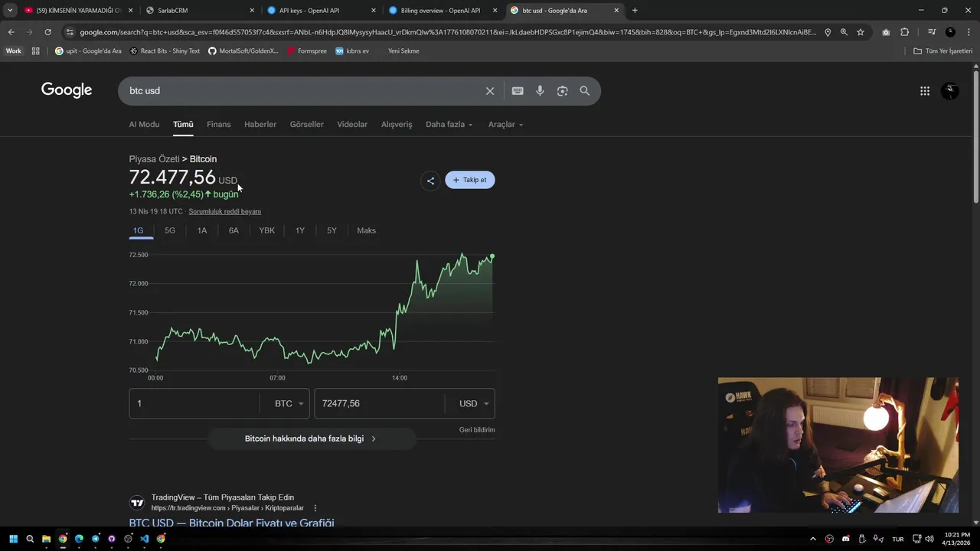Screen dimensions: 980x551
Task: Open the USD currency dropdown
Action: pos(472,404)
